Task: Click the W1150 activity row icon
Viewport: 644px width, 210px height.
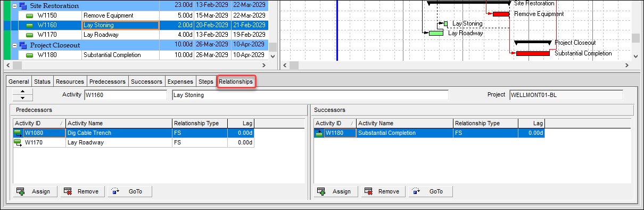Action: pyautogui.click(x=30, y=15)
